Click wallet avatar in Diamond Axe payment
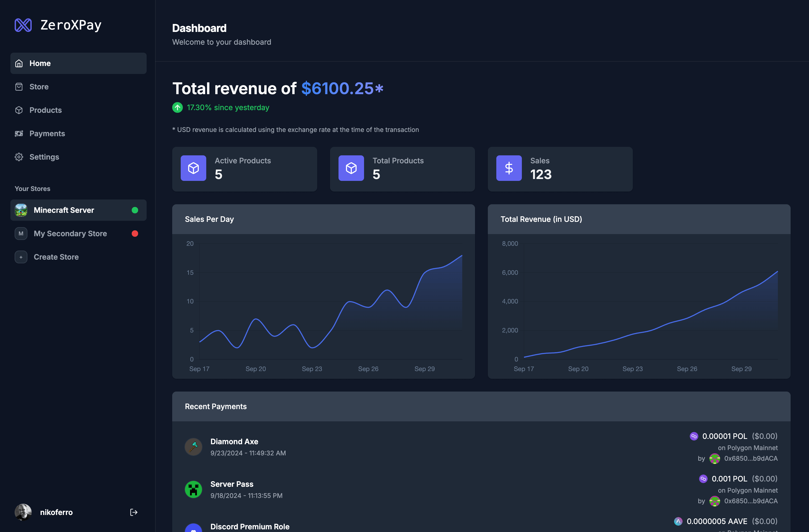Image resolution: width=809 pixels, height=532 pixels. [x=715, y=459]
